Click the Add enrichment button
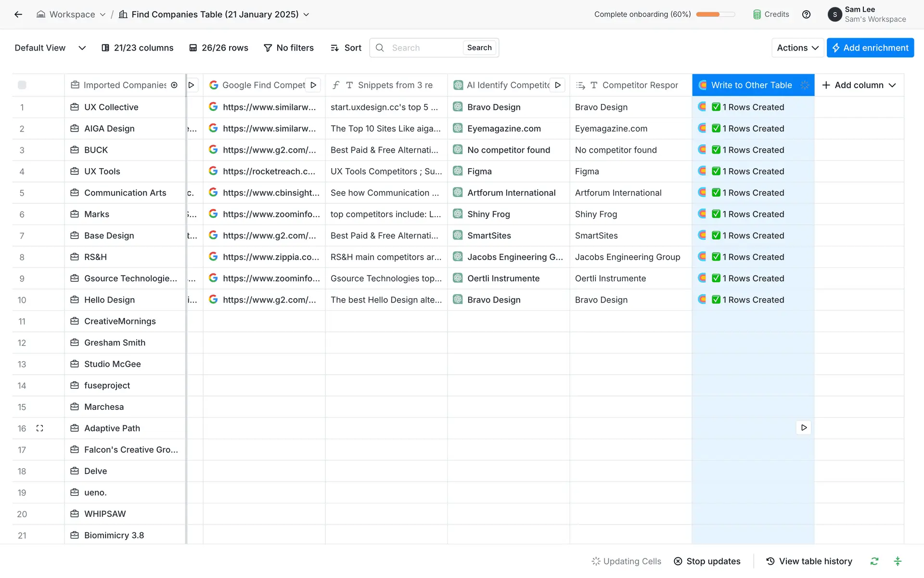 click(x=870, y=48)
